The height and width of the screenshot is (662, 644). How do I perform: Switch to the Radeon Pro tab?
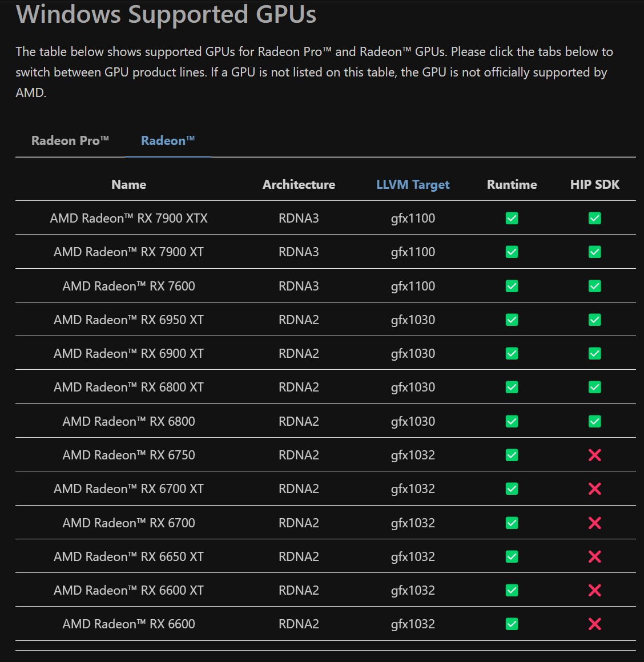coord(70,141)
